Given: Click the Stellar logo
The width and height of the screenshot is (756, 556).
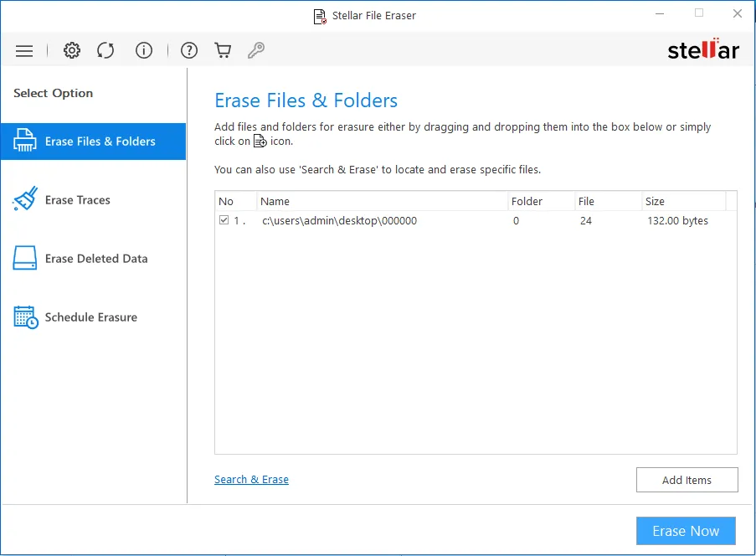Looking at the screenshot, I should (x=703, y=49).
